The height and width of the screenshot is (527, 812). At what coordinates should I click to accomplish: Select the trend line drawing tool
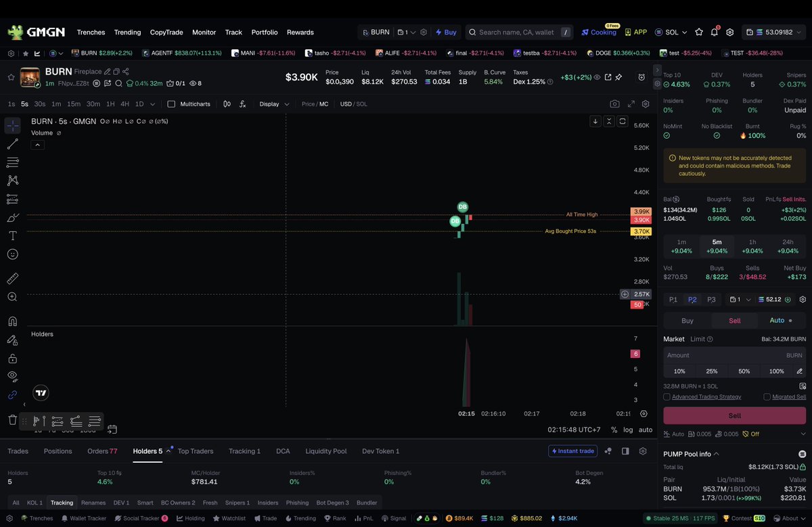(x=12, y=144)
